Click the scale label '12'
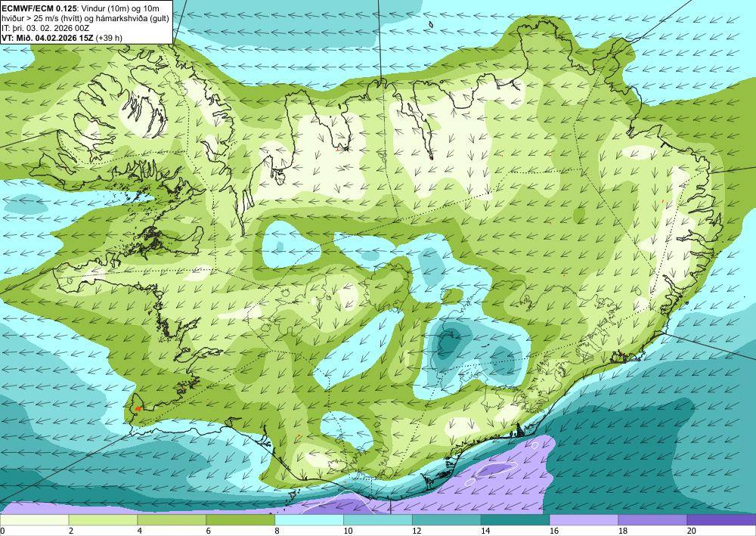The width and height of the screenshot is (756, 536). click(x=417, y=531)
